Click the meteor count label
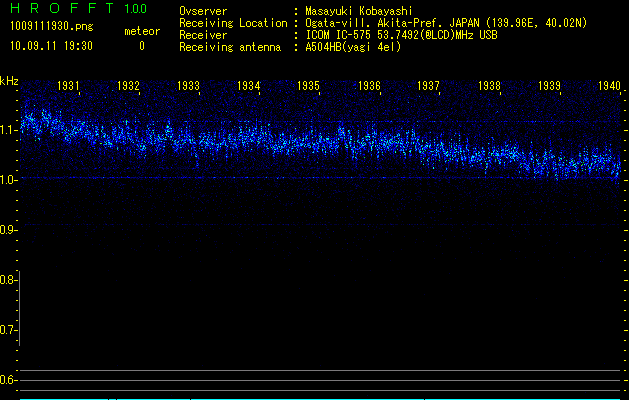 point(141,31)
